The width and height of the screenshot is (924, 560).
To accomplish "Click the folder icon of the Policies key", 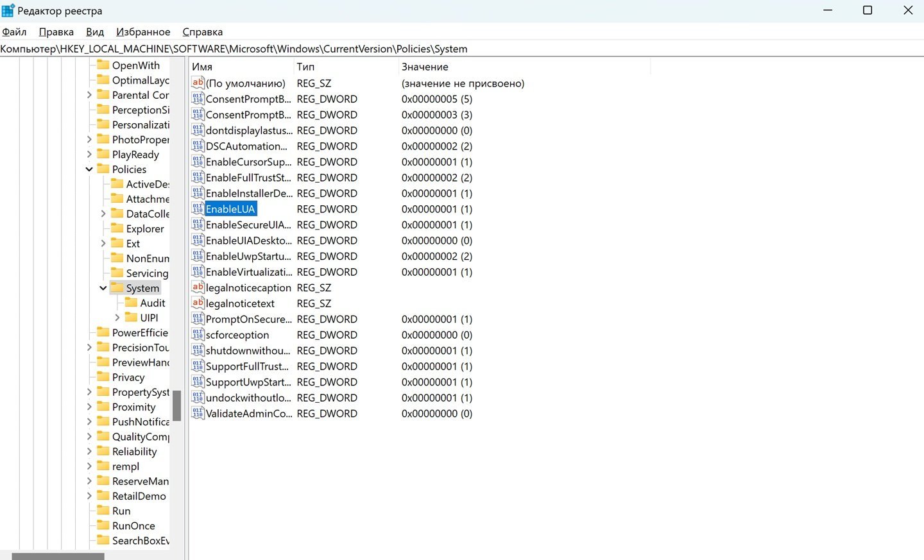I will tap(103, 169).
